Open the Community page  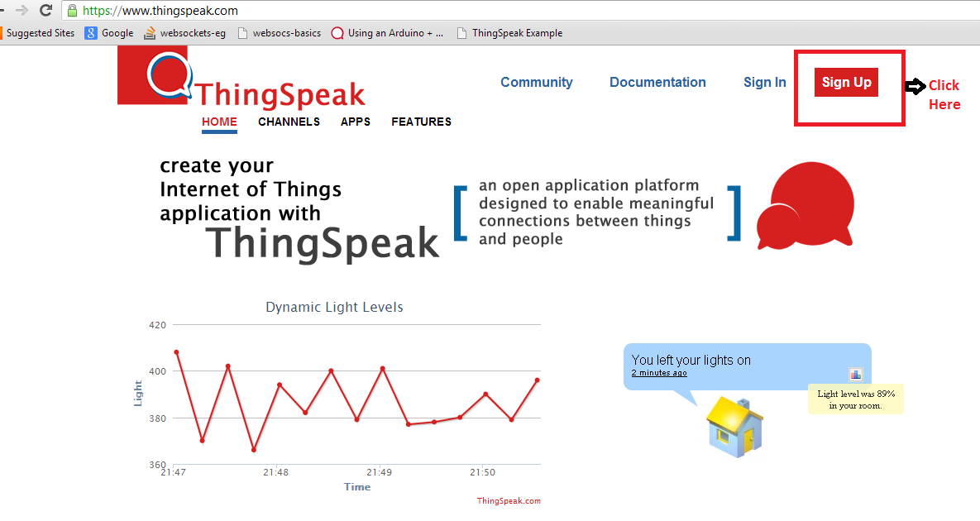pos(536,82)
